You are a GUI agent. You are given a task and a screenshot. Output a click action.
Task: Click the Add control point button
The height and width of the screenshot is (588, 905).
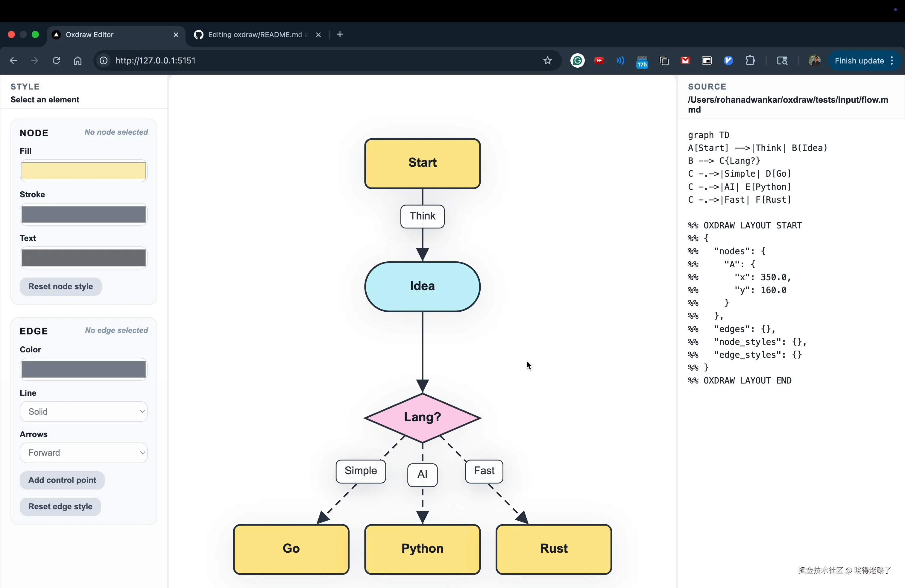[62, 480]
